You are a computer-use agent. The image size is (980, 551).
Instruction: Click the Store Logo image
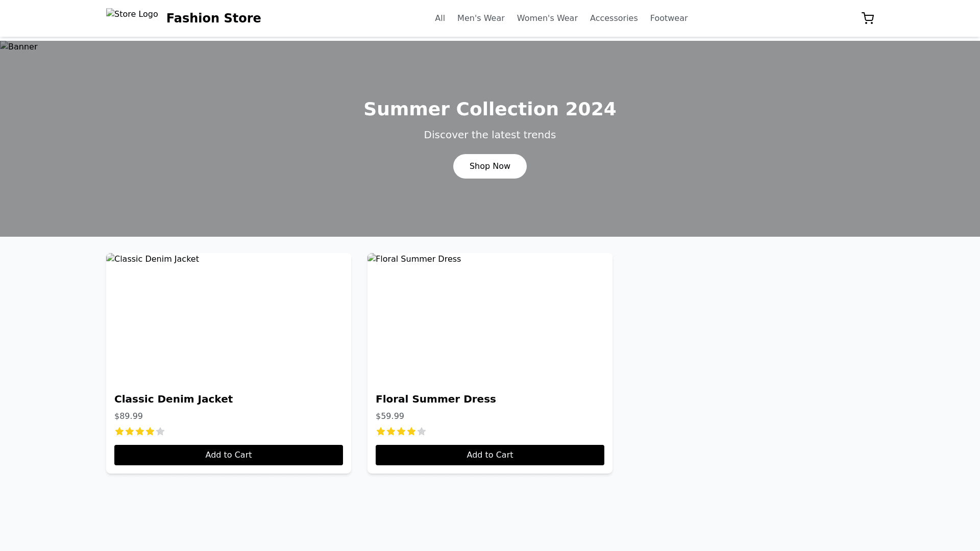coord(132,14)
